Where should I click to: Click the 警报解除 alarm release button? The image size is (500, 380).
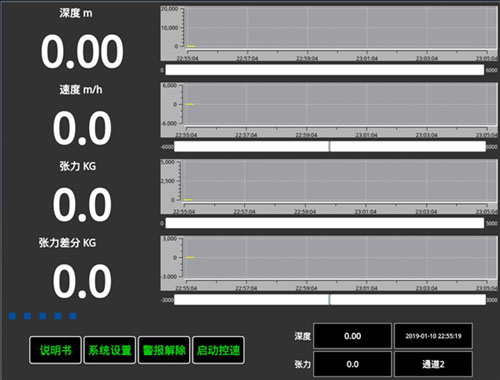coord(164,350)
